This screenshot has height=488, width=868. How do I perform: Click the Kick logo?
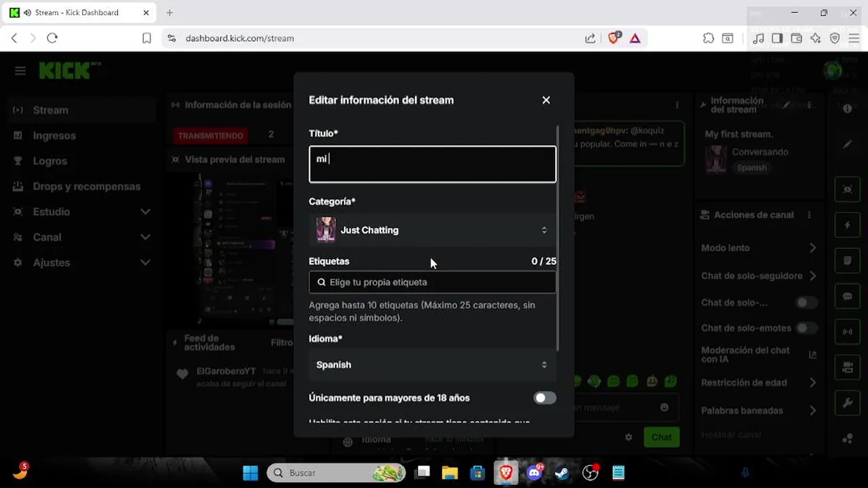tap(69, 70)
